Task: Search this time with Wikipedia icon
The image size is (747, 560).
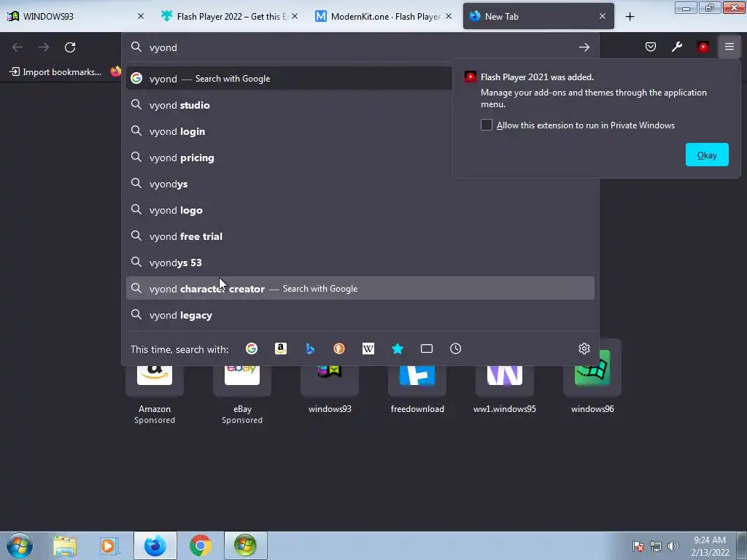Action: click(368, 349)
